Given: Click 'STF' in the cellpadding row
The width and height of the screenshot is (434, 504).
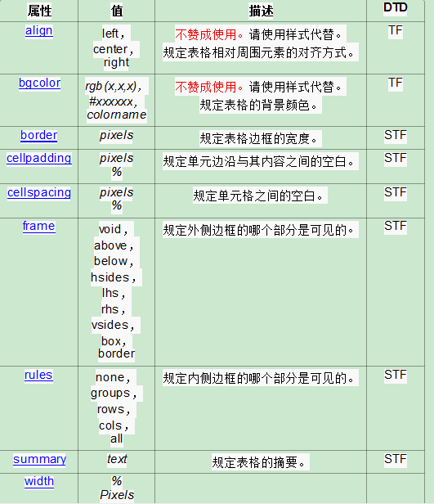Looking at the screenshot, I should (x=396, y=158).
